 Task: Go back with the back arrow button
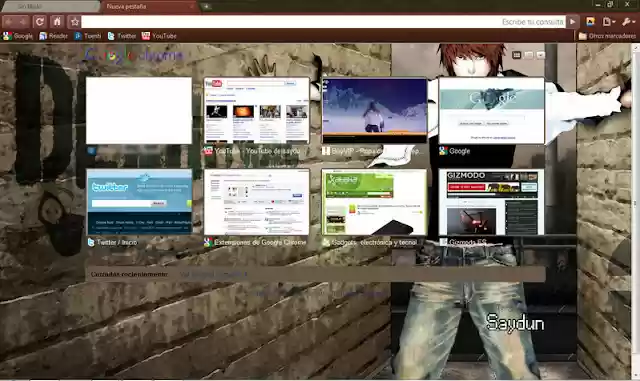click(x=8, y=22)
